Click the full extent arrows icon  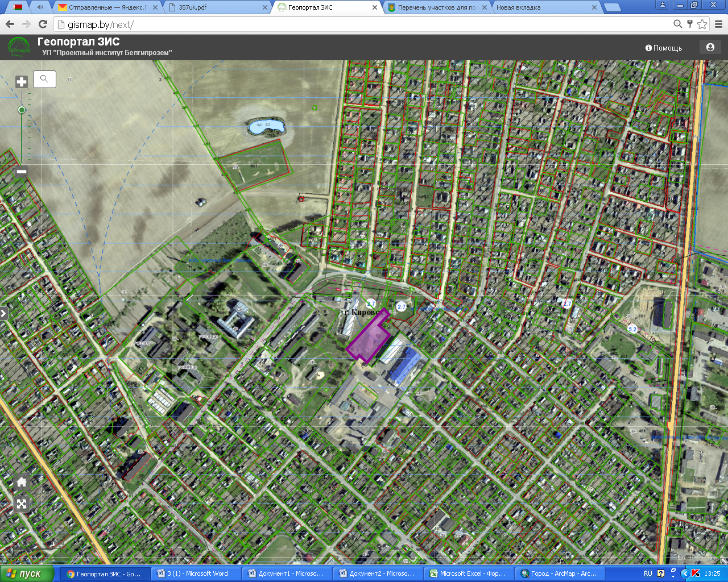(22, 504)
